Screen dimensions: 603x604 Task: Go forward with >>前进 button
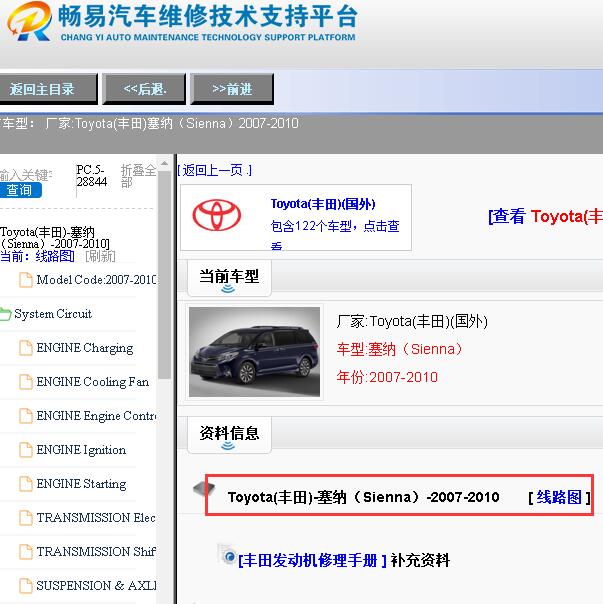pyautogui.click(x=232, y=89)
